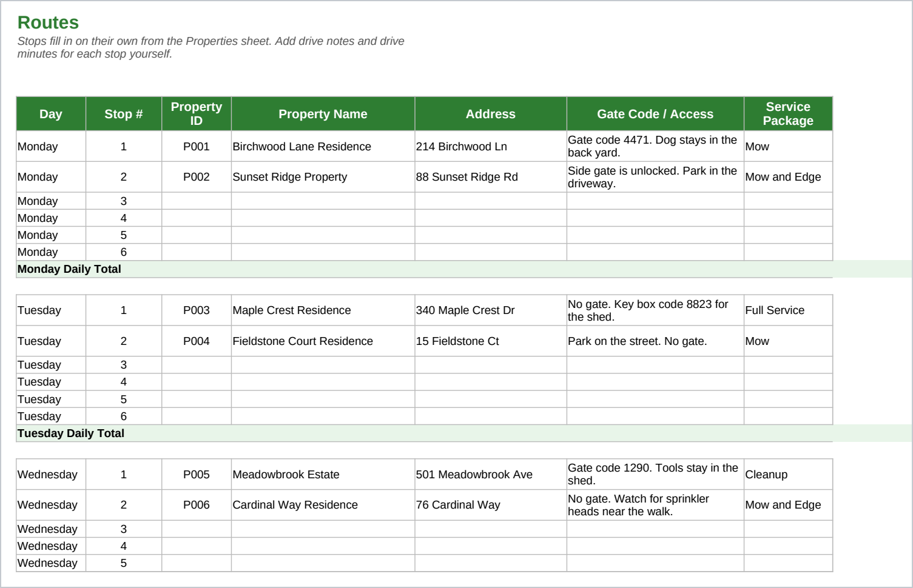Select the Routes title
The height and width of the screenshot is (588, 913).
pyautogui.click(x=48, y=22)
